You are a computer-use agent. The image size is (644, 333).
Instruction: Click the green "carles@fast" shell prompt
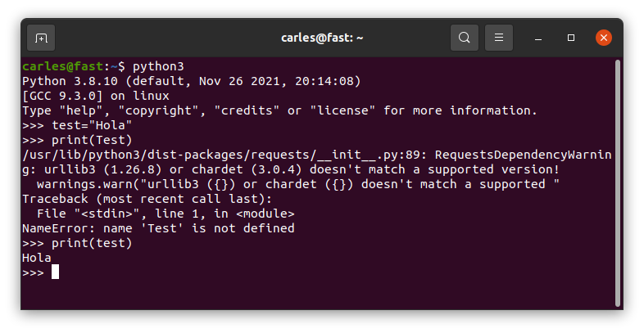point(62,66)
